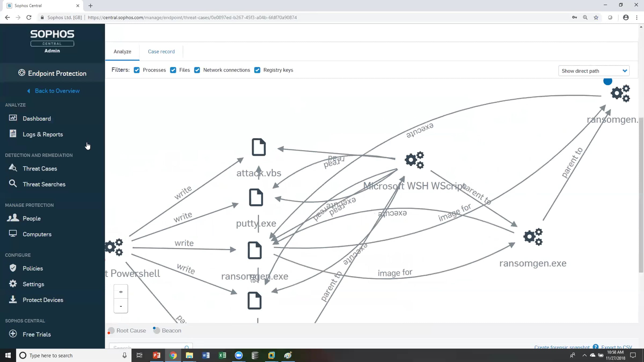Zoom out the graph with minus button
The width and height of the screenshot is (644, 362).
[x=121, y=306]
